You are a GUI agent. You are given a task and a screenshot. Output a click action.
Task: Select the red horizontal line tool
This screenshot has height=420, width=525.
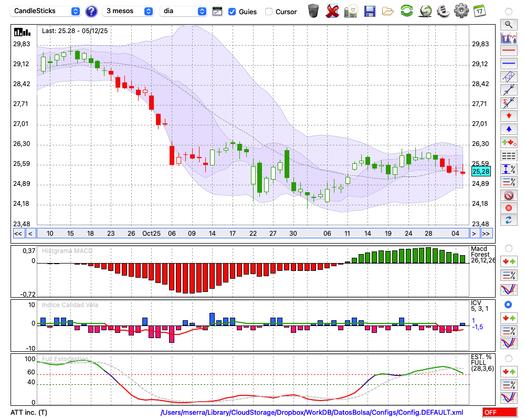(x=508, y=51)
